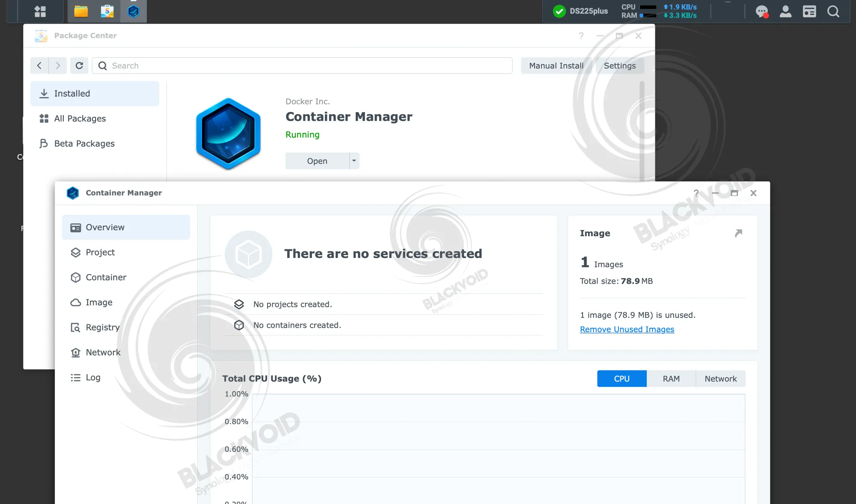856x504 pixels.
Task: Click the CPU RAM resource monitor widget
Action: coord(659,12)
